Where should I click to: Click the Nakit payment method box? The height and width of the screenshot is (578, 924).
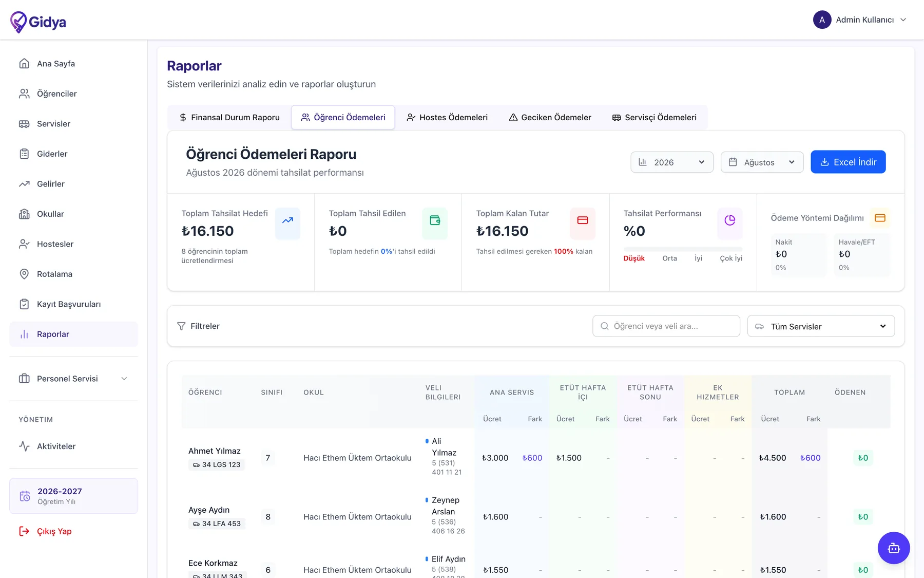coord(799,255)
